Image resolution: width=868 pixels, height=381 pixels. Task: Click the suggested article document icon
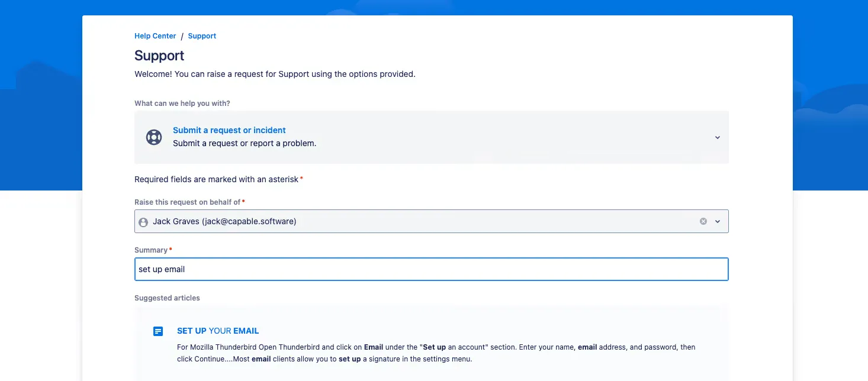158,331
